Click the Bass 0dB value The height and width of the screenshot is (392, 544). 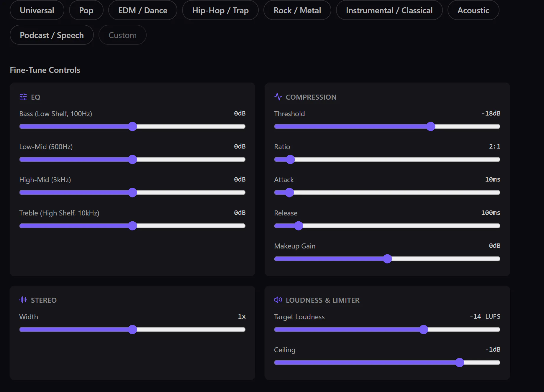[x=240, y=113]
